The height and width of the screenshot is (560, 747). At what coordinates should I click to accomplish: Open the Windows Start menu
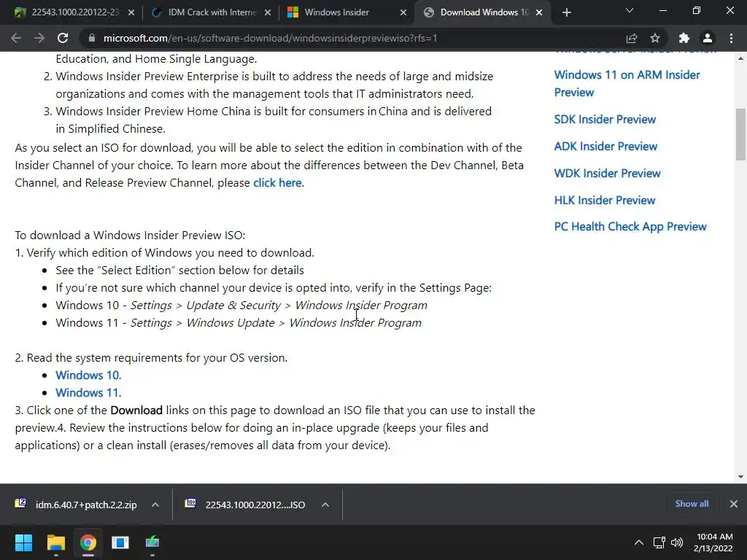coord(23,542)
